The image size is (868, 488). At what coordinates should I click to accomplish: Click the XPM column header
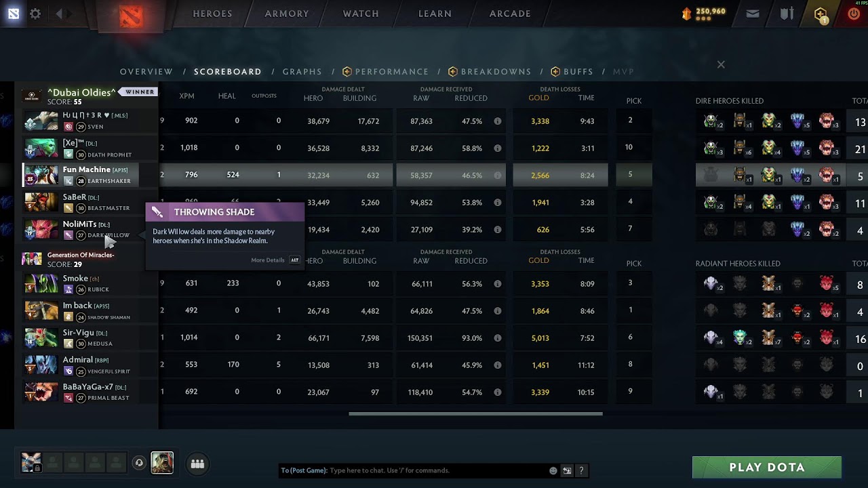[187, 96]
